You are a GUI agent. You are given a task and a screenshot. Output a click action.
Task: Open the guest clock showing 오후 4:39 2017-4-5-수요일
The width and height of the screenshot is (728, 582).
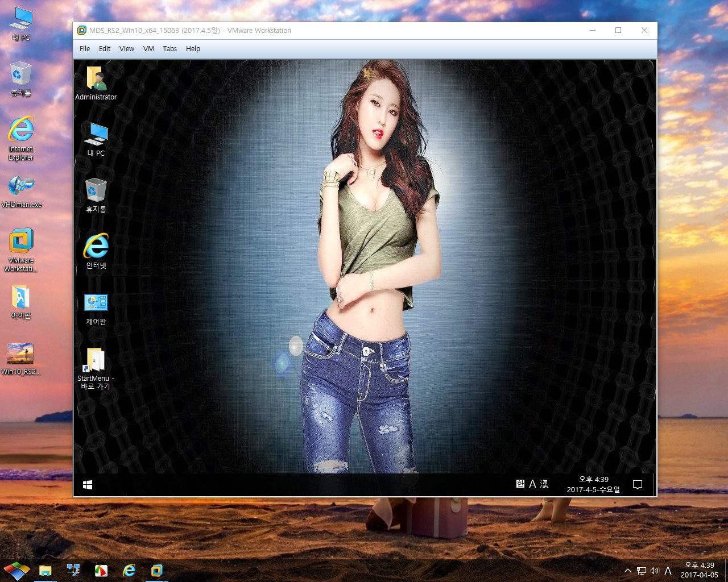click(x=593, y=484)
